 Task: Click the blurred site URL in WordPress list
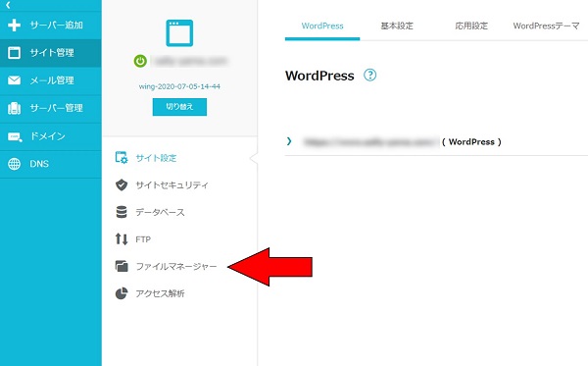370,142
